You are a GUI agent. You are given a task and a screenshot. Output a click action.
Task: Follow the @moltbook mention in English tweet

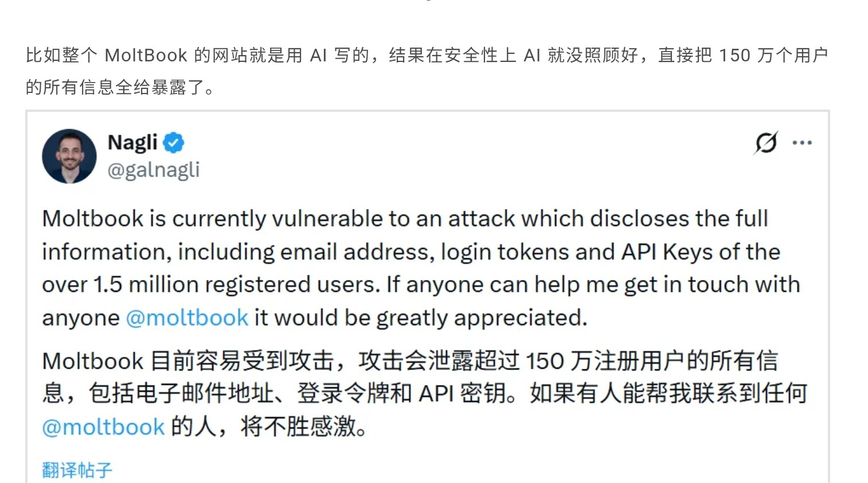click(x=187, y=318)
